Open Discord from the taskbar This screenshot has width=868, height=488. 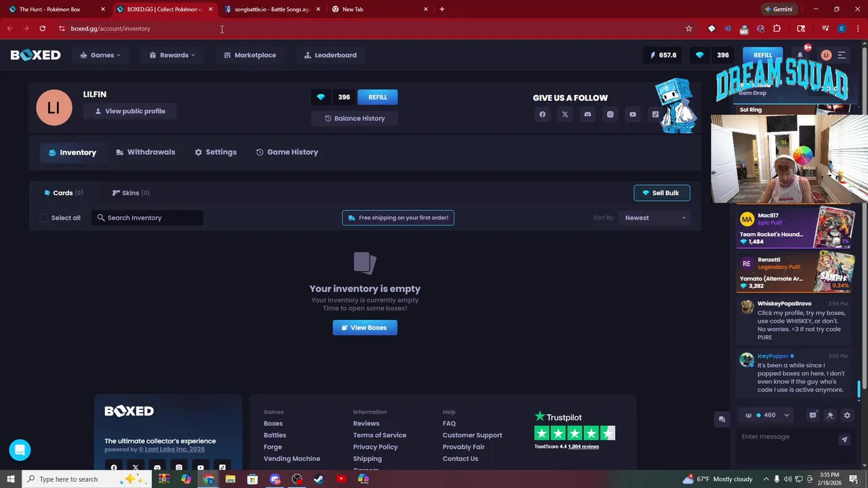[275, 479]
